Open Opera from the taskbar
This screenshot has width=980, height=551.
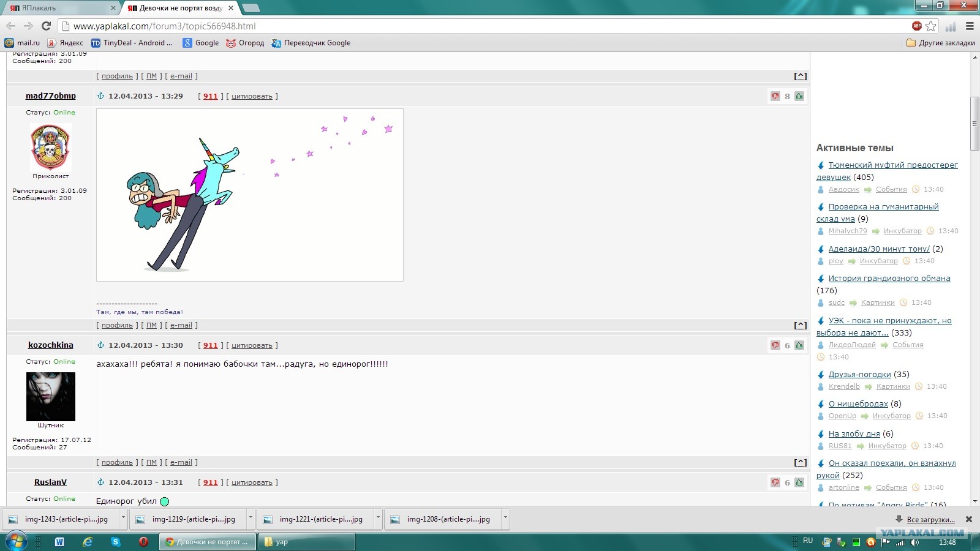point(144,542)
